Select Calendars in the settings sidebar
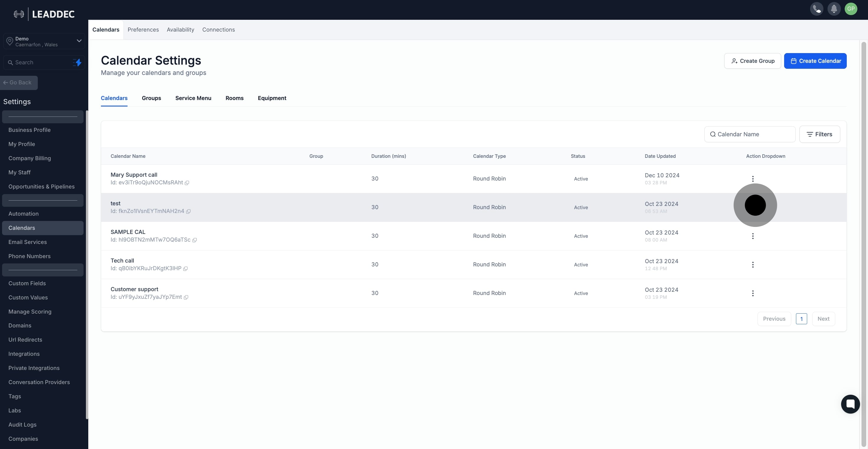Viewport: 868px width, 449px height. point(43,228)
